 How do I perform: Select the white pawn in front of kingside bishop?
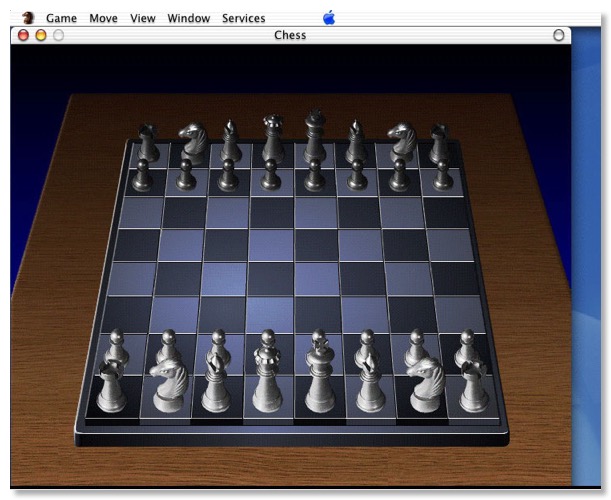(367, 343)
